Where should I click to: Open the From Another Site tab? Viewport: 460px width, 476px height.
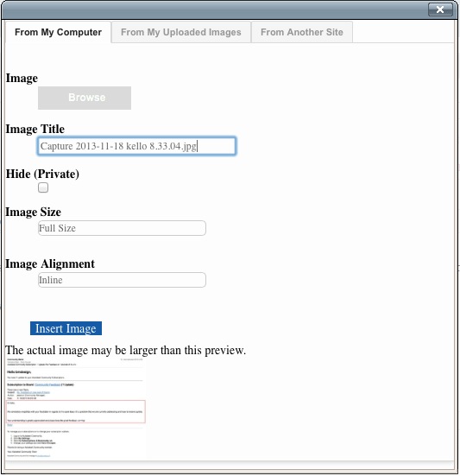pos(302,32)
